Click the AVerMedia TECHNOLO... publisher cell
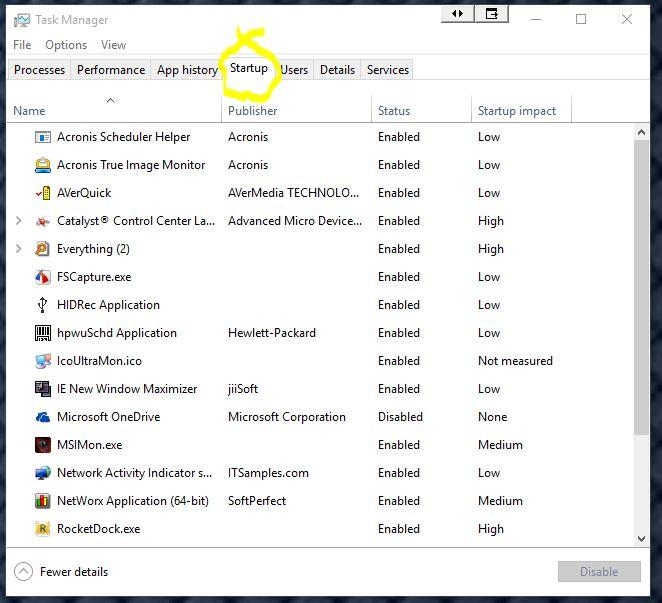This screenshot has width=662, height=603. (293, 193)
